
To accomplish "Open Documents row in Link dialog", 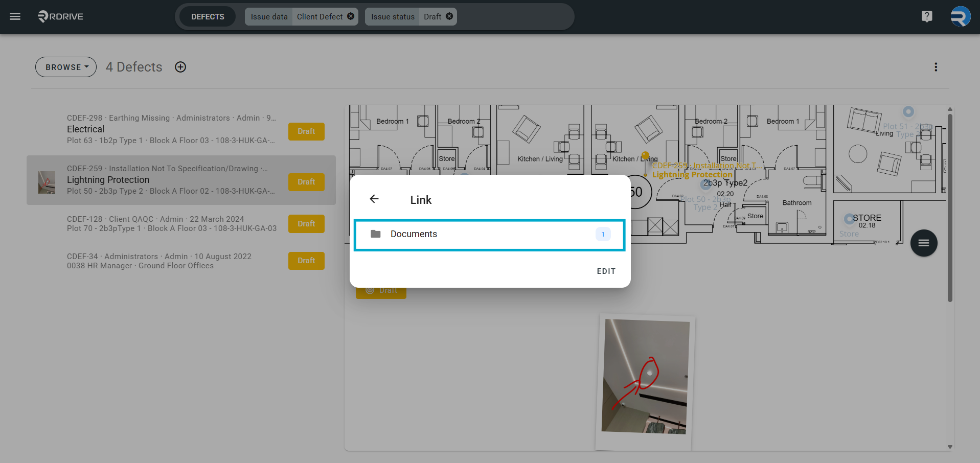I will coord(489,235).
